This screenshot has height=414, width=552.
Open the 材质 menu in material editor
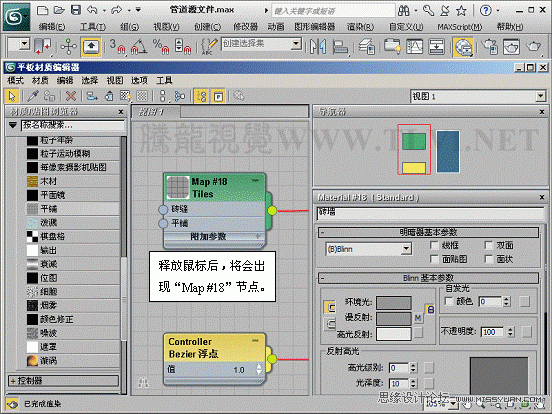[40, 81]
